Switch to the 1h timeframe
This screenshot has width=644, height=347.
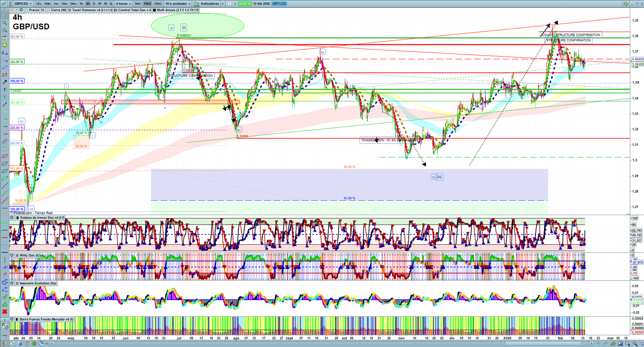pos(81,4)
